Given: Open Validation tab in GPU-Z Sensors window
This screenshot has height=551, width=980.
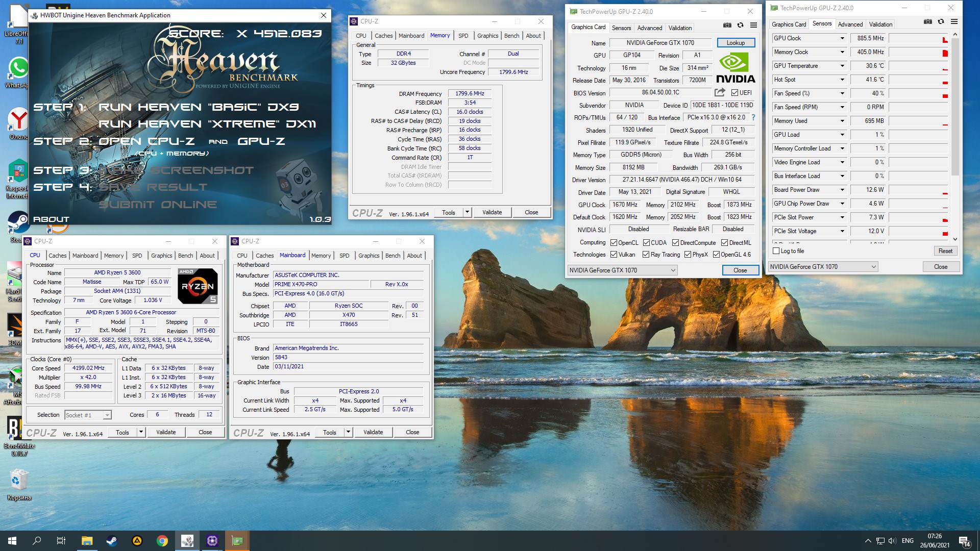Looking at the screenshot, I should click(x=880, y=24).
